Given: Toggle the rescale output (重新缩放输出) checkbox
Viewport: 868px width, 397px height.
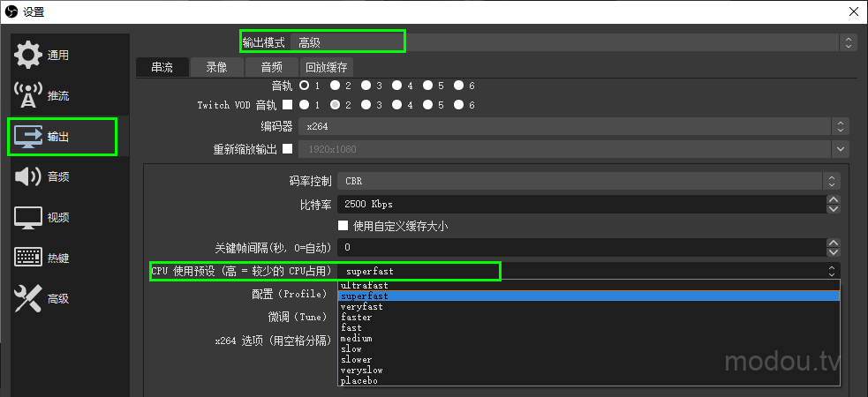Looking at the screenshot, I should click(x=287, y=148).
